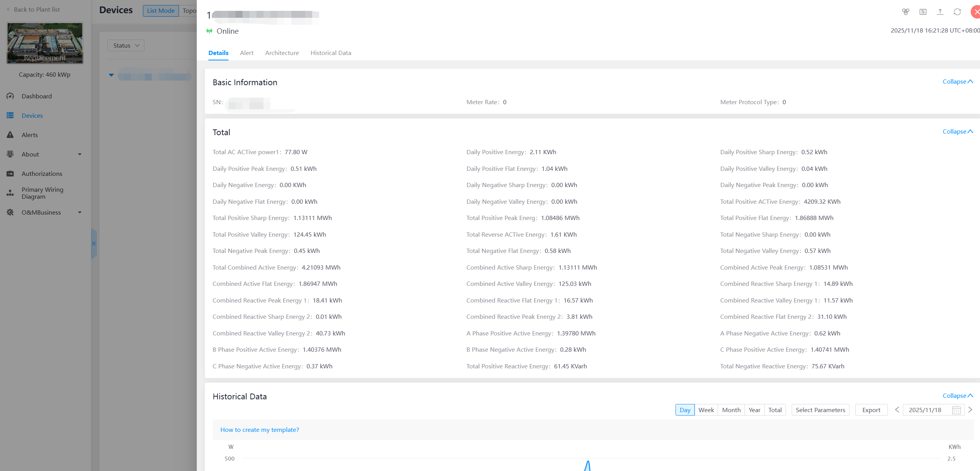Image resolution: width=980 pixels, height=471 pixels.
Task: Click the refresh icon in device header
Action: click(x=957, y=12)
